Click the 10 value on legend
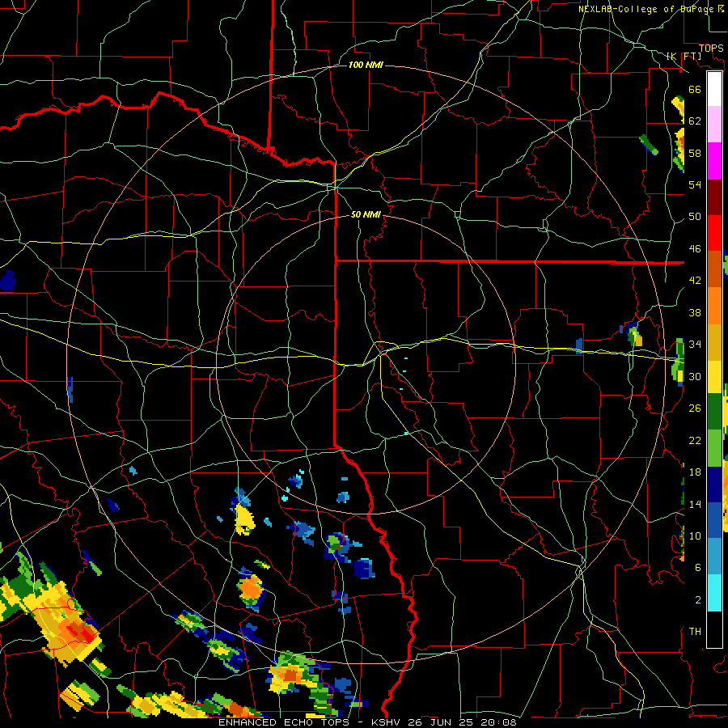 point(695,535)
